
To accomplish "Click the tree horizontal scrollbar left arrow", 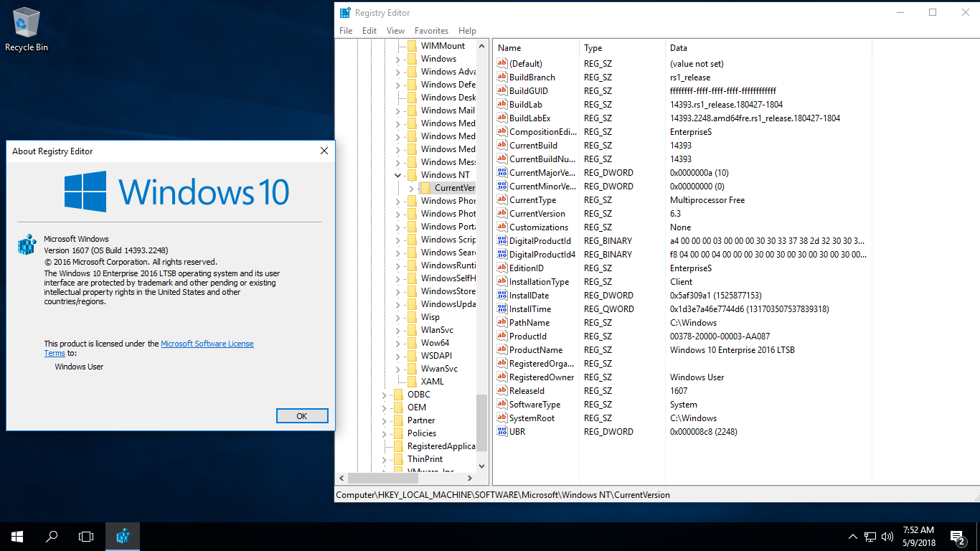I will pyautogui.click(x=341, y=478).
